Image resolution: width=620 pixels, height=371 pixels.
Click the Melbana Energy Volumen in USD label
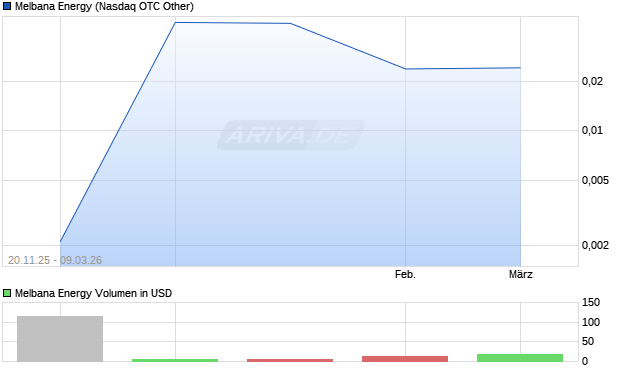[93, 293]
